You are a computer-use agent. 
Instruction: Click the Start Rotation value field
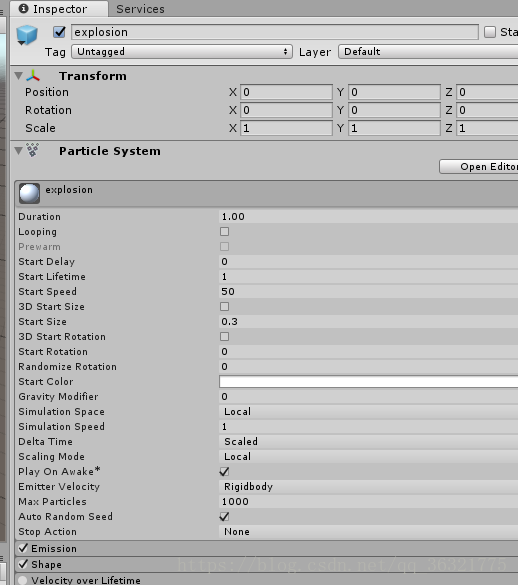368,351
